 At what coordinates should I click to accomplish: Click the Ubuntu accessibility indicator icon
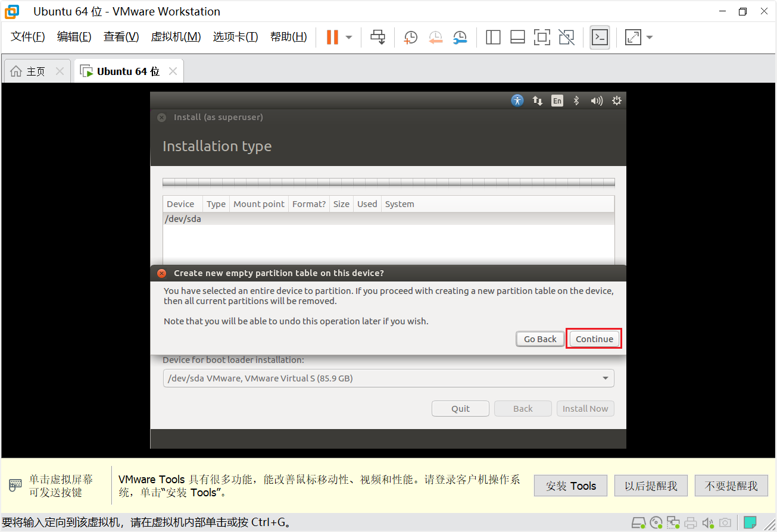[x=517, y=101]
